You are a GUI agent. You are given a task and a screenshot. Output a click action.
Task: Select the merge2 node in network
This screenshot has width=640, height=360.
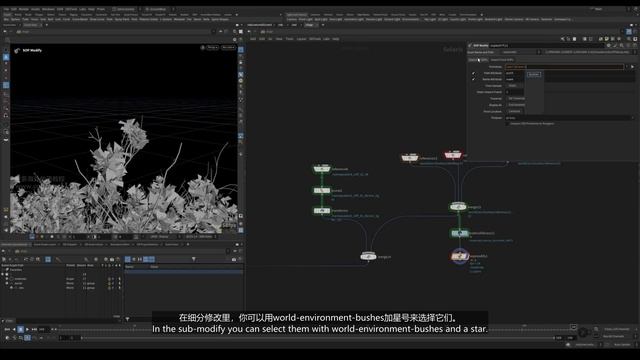click(x=458, y=207)
